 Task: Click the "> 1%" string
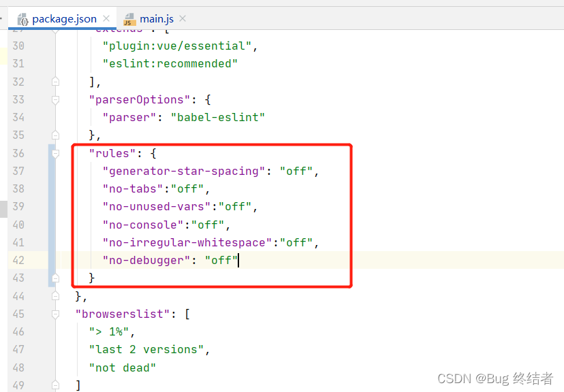(110, 331)
